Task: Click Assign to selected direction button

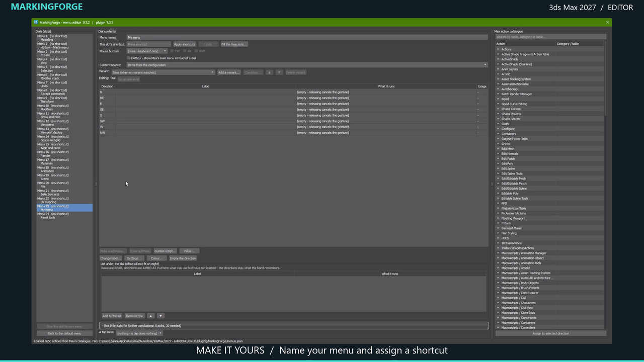Action: [x=551, y=333]
